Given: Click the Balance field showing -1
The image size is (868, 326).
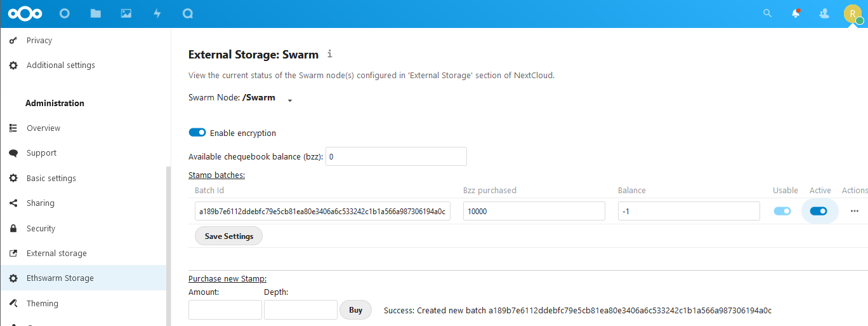Looking at the screenshot, I should (689, 211).
